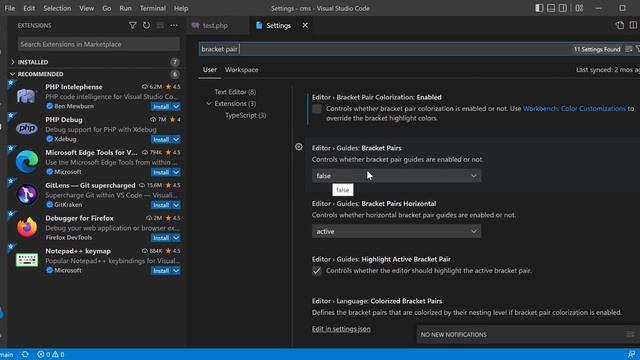Click the Search Extensions in Marketplace field

[99, 44]
